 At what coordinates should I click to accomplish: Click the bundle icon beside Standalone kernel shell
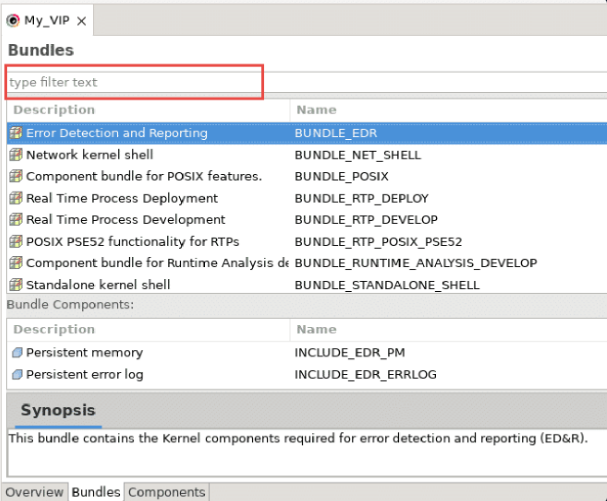(x=16, y=285)
